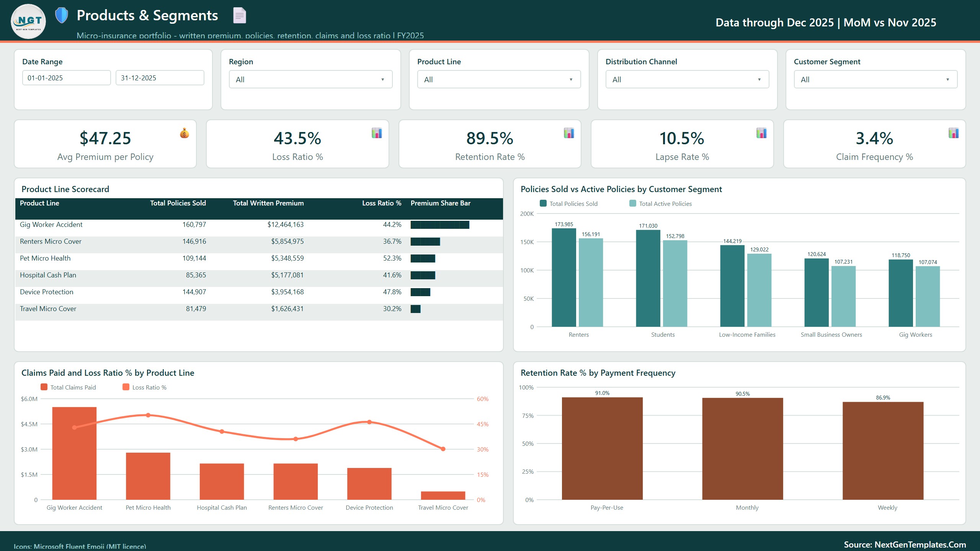
Task: Click the Pay-Per-Use retention bar
Action: (602, 448)
